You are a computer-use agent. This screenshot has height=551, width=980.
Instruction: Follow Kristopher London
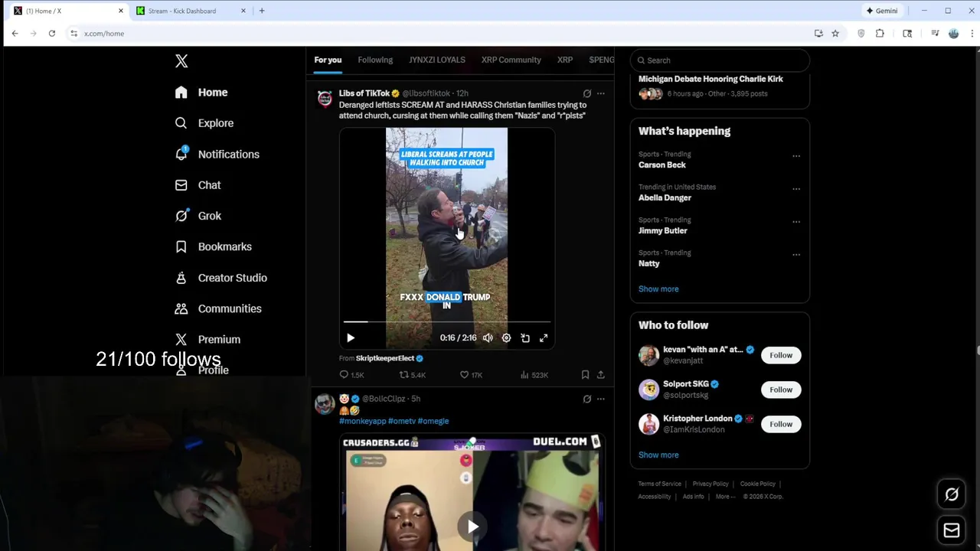coord(781,424)
